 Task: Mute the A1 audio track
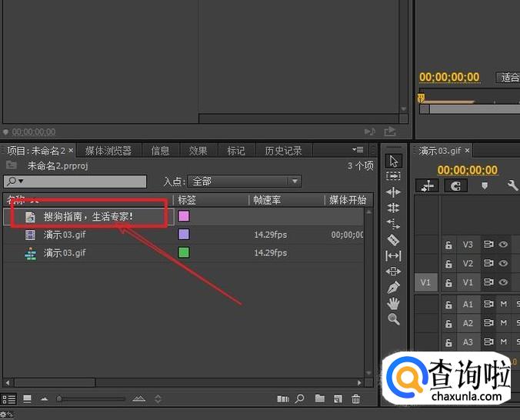pos(503,304)
